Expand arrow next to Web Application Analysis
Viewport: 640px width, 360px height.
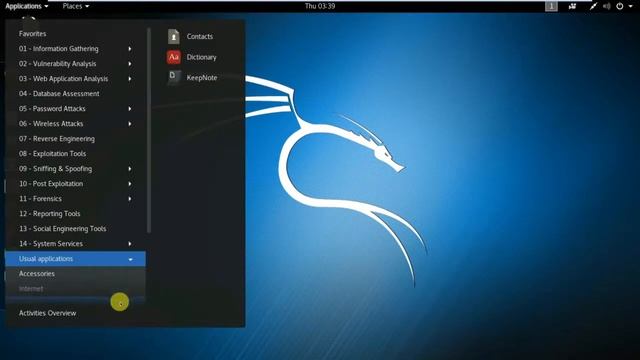(x=130, y=79)
